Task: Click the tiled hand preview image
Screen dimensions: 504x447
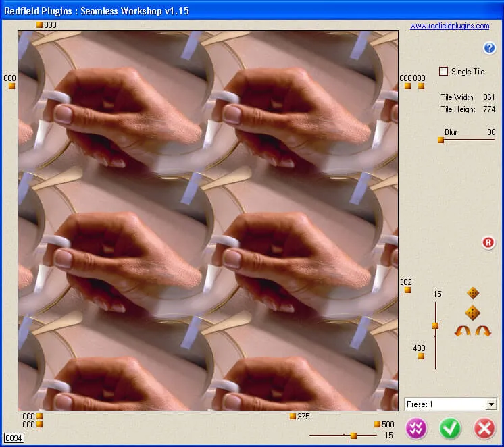Action: click(x=208, y=220)
